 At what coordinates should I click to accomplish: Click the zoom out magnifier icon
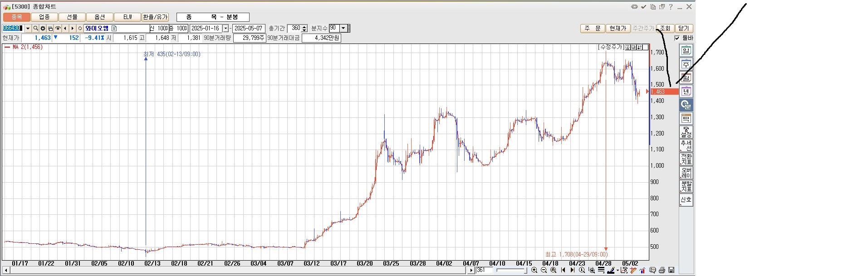click(x=544, y=270)
